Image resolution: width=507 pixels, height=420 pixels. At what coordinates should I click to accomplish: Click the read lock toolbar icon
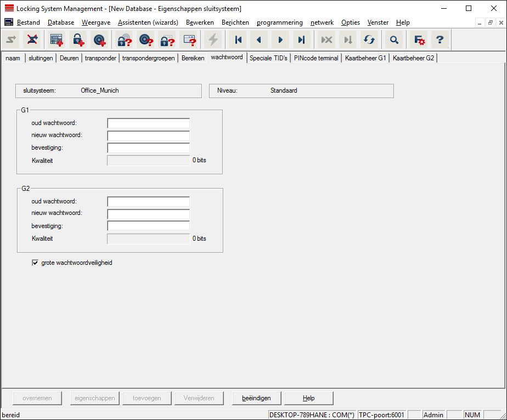click(124, 40)
